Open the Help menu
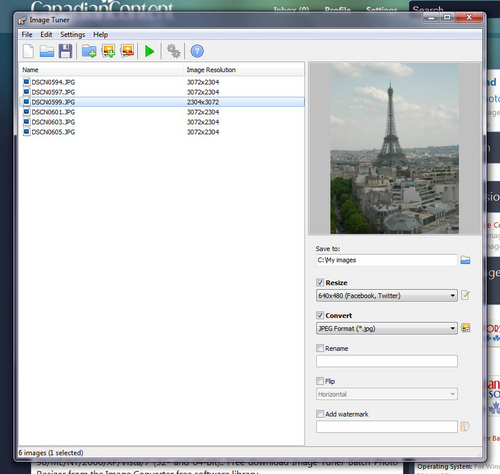The image size is (500, 474). point(100,35)
